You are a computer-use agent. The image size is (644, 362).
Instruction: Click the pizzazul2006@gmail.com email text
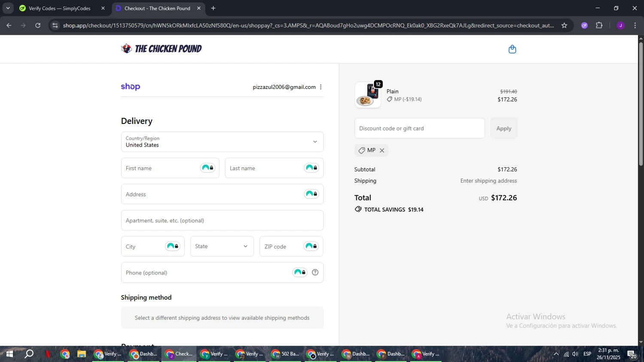(x=284, y=87)
